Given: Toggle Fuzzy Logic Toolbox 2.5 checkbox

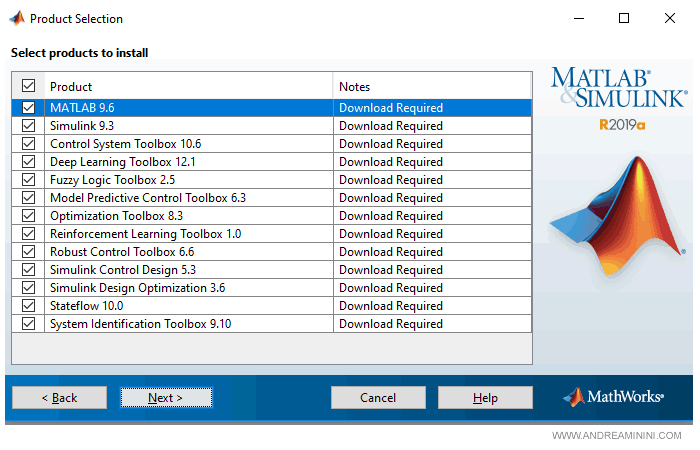Looking at the screenshot, I should click(x=29, y=179).
